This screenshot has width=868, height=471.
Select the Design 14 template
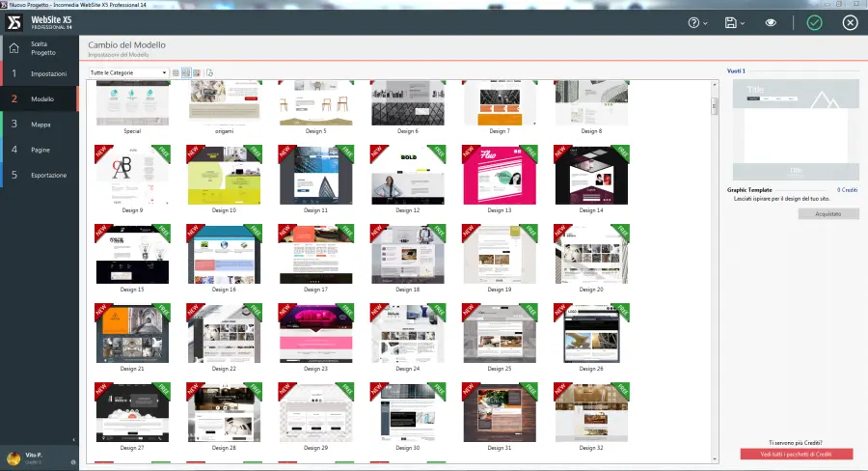click(x=591, y=175)
